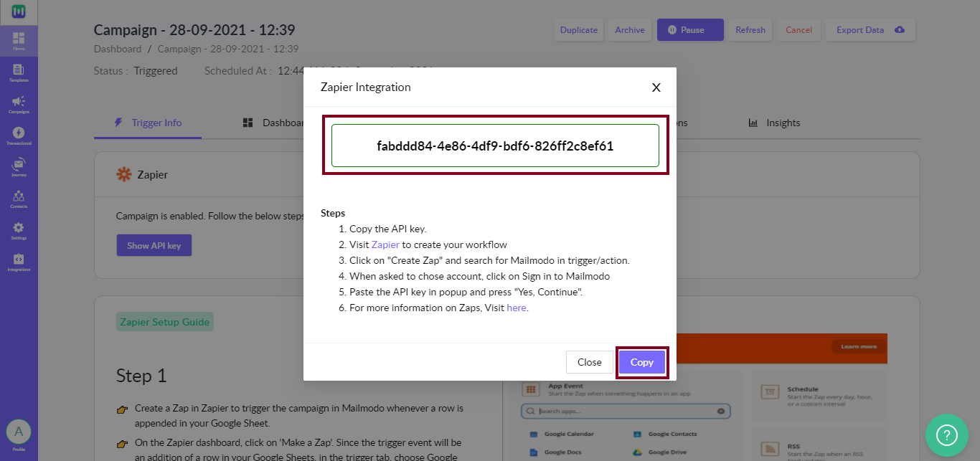Click the Learn more button in guide image

click(859, 346)
